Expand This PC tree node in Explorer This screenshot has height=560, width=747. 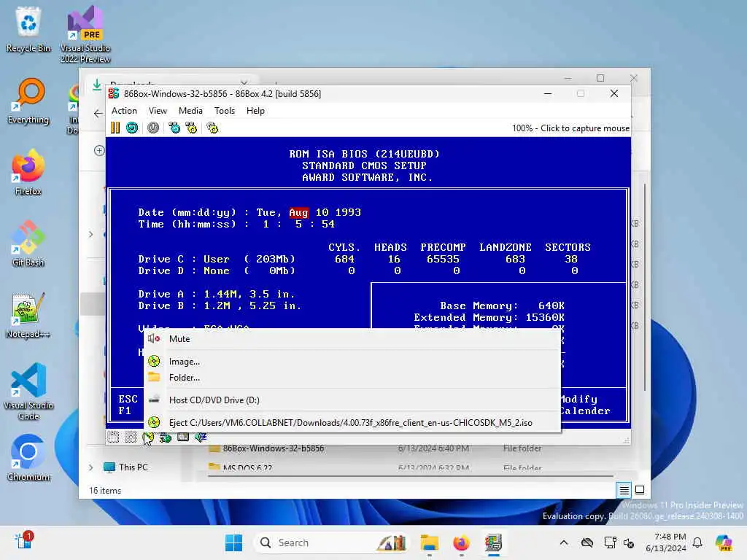(91, 467)
